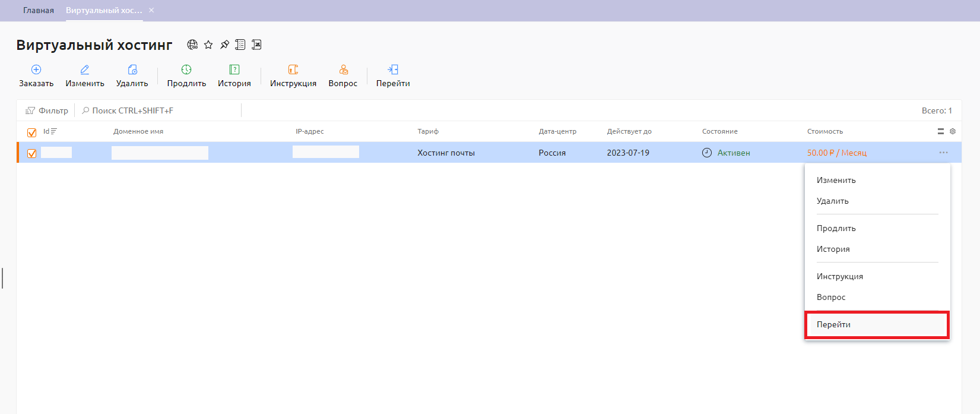Viewport: 980px width, 414px height.
Task: Click the Активен status text
Action: tap(734, 153)
